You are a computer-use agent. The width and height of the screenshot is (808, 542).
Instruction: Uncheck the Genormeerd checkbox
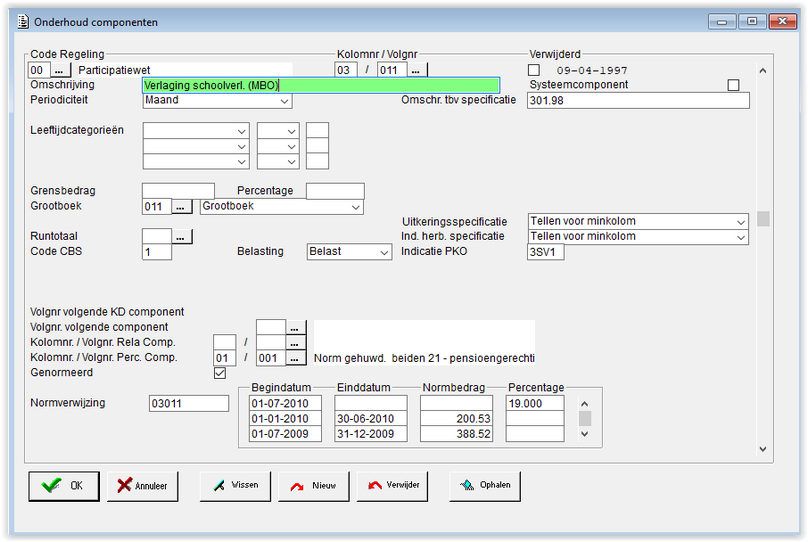[220, 373]
